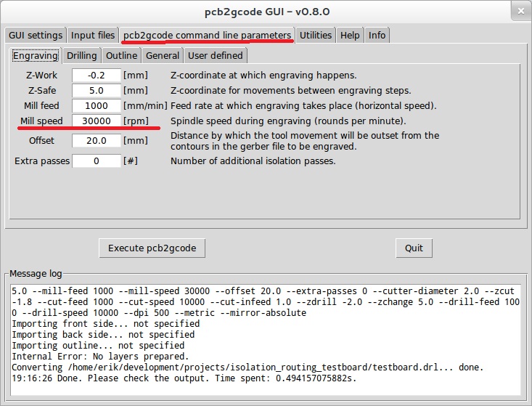The image size is (532, 406).
Task: Click the '[rpm]' unit label
Action: click(136, 121)
